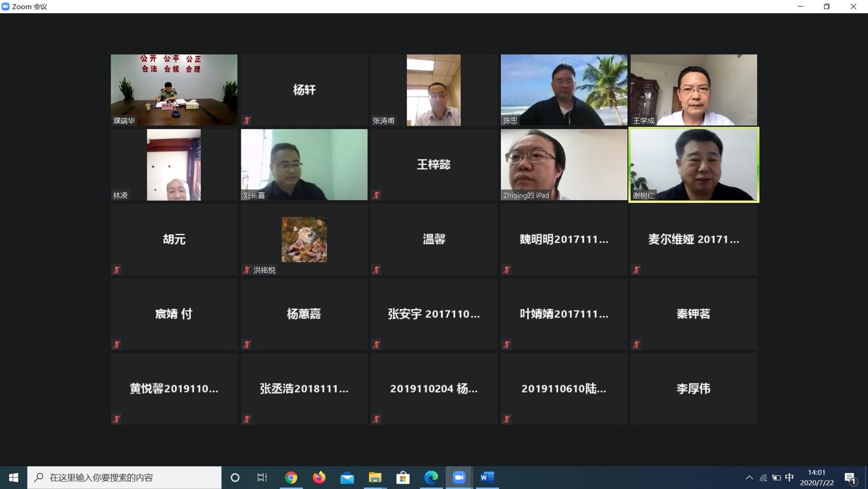This screenshot has height=489, width=868.
Task: Toggle the 中 input method indicator
Action: [x=789, y=477]
